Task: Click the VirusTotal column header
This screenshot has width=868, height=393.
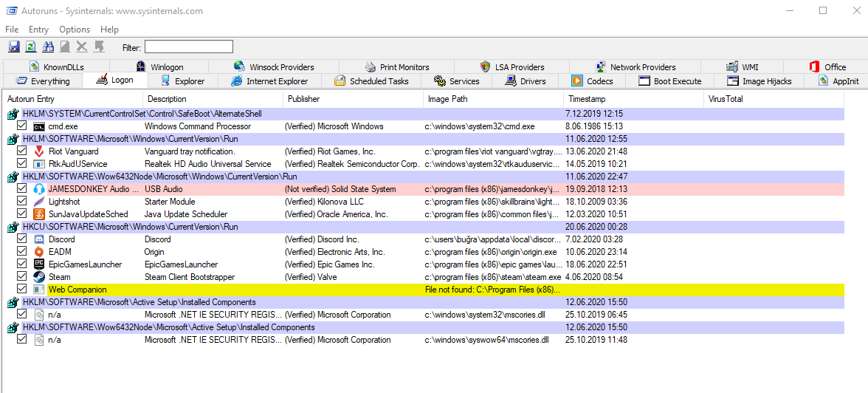Action: tap(774, 99)
